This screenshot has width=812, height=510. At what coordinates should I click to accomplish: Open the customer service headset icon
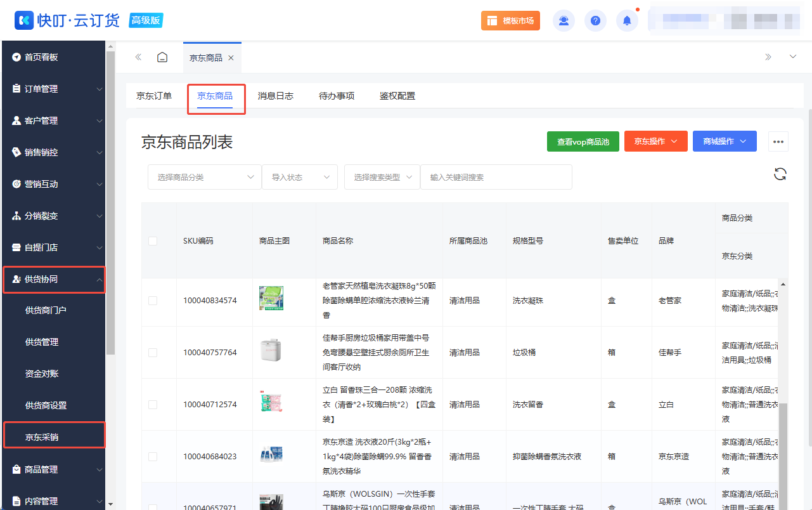pos(564,21)
